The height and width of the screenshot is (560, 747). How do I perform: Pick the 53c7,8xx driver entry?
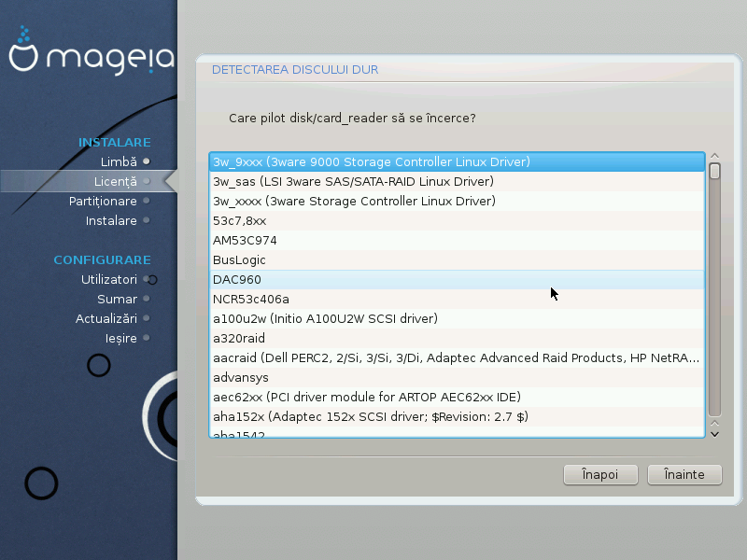(457, 220)
